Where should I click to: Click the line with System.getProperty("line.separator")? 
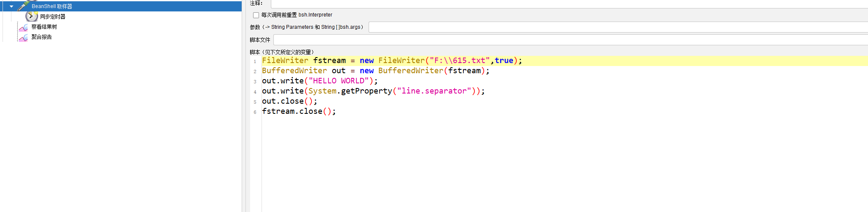point(373,91)
